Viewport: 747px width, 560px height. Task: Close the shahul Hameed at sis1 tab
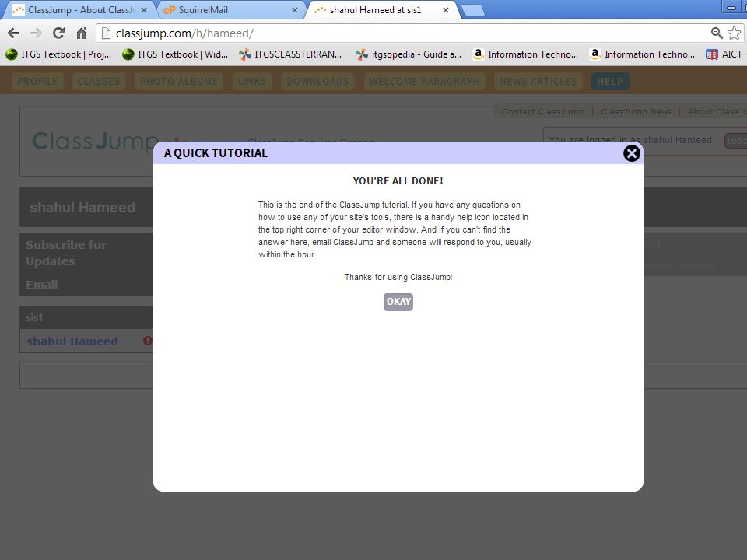[x=445, y=10]
